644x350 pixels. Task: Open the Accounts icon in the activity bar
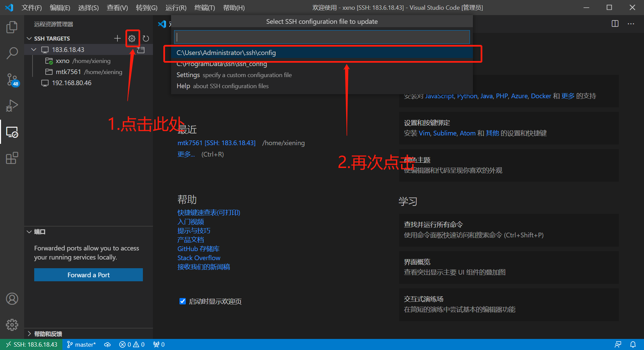[x=12, y=299]
